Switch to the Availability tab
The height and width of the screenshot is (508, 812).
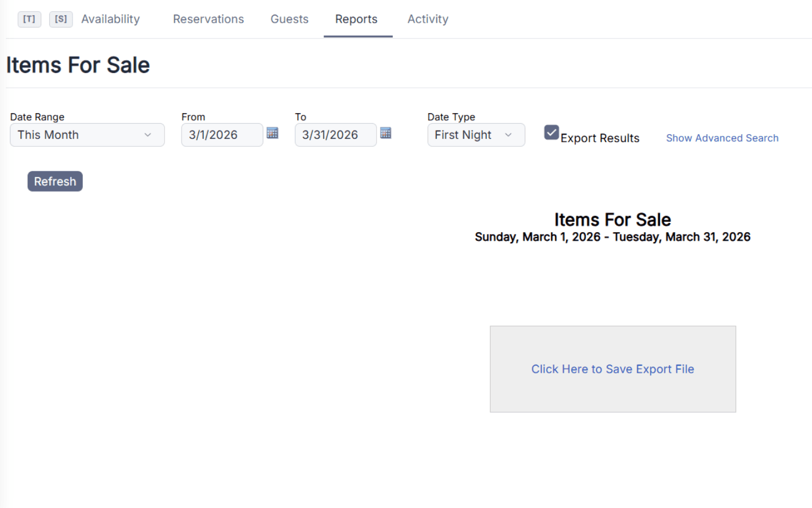(x=110, y=19)
